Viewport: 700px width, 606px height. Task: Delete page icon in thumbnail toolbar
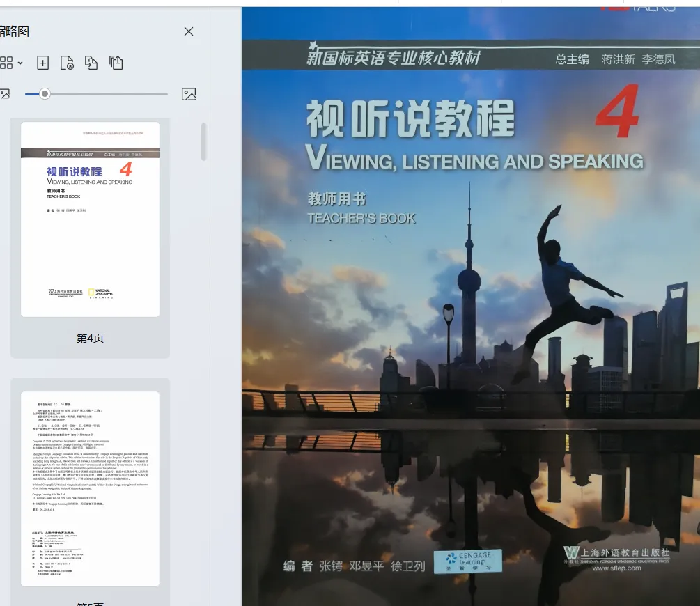coord(67,63)
